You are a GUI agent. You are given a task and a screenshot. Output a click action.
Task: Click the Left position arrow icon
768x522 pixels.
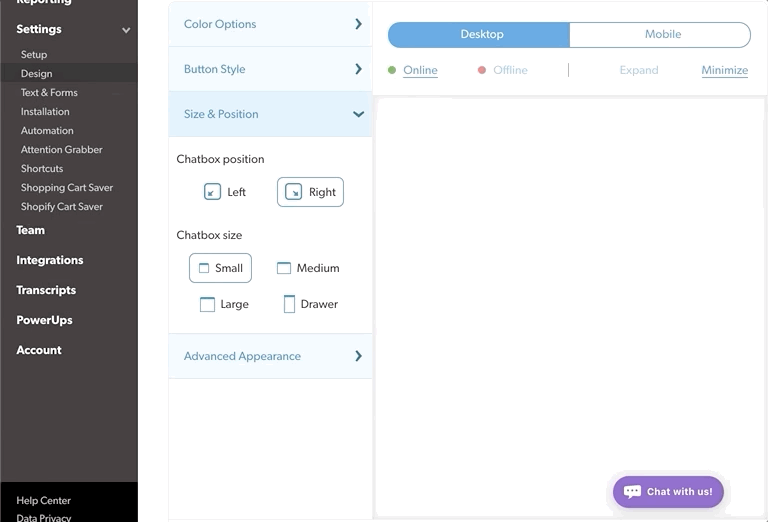pos(212,192)
